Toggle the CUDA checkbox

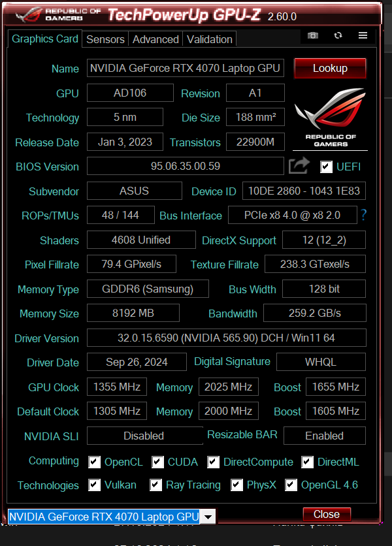pyautogui.click(x=157, y=462)
